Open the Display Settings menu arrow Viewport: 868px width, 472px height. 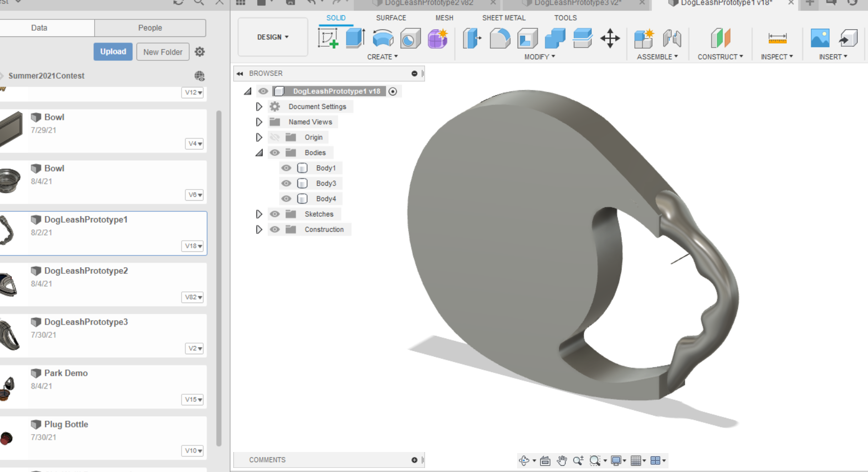tap(624, 460)
